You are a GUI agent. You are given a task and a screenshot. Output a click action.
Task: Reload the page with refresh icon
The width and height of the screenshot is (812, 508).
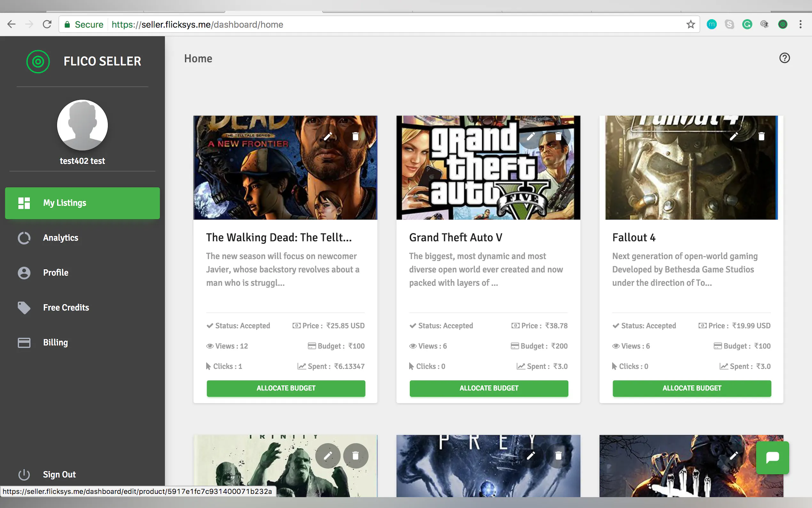point(47,25)
